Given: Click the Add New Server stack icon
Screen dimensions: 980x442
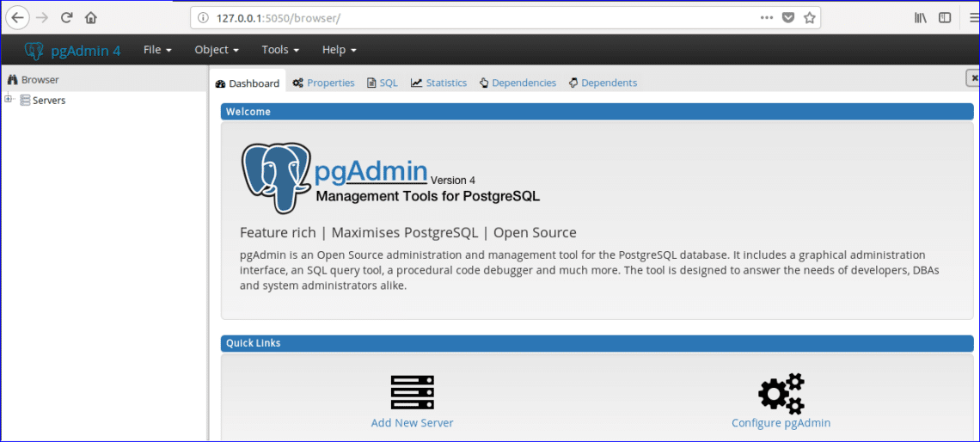Looking at the screenshot, I should click(x=412, y=392).
